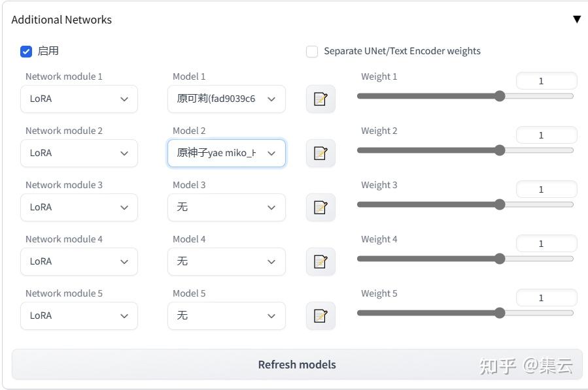Screen dimensions: 588x390
Task: Open the Model 5 dropdown
Action: tap(226, 316)
